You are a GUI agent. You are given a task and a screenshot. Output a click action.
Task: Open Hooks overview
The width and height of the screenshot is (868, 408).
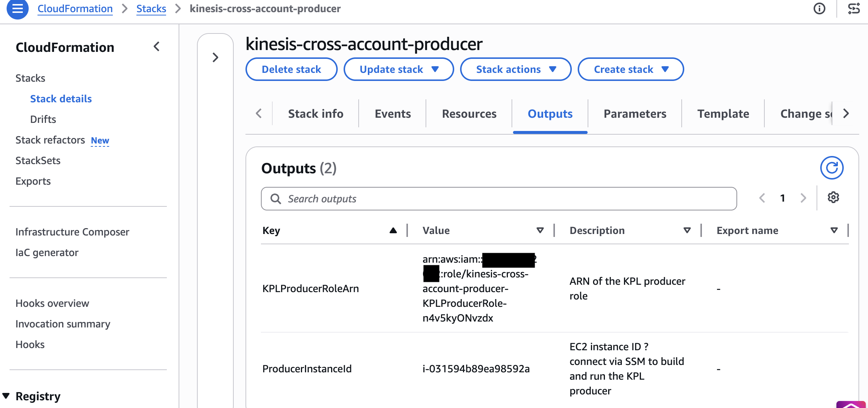coord(52,303)
